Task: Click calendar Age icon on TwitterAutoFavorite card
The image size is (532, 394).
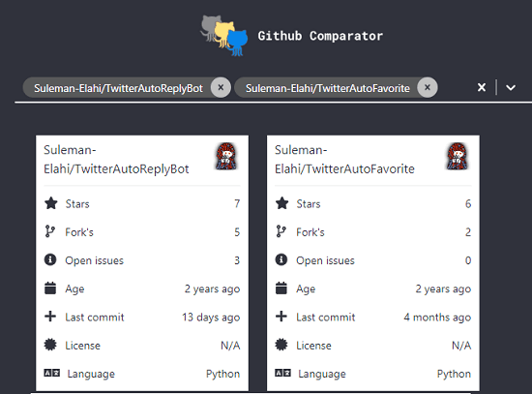Action: 281,288
